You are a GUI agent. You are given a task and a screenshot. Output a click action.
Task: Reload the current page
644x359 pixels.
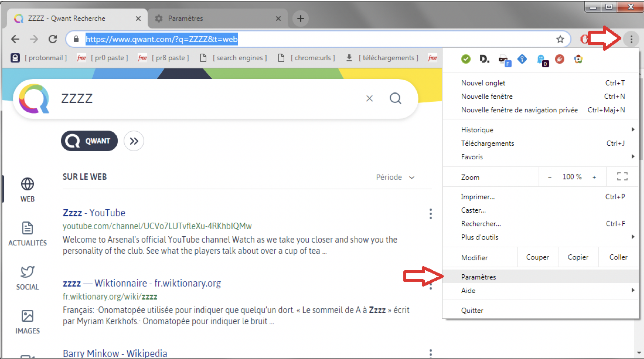pyautogui.click(x=53, y=39)
